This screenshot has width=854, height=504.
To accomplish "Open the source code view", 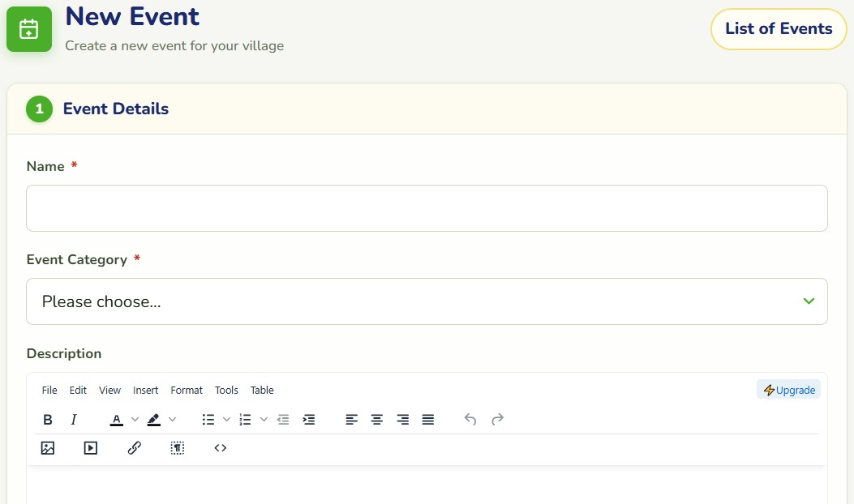I will coord(220,448).
